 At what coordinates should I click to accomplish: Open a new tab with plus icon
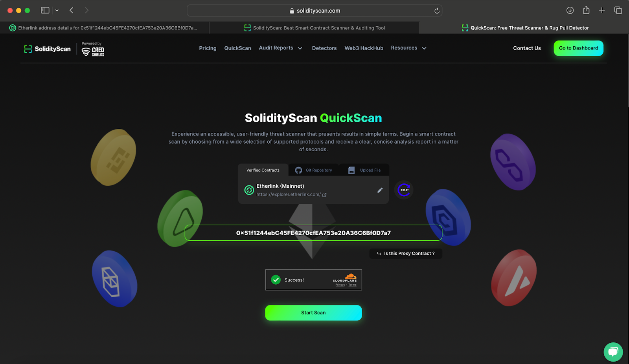(602, 10)
